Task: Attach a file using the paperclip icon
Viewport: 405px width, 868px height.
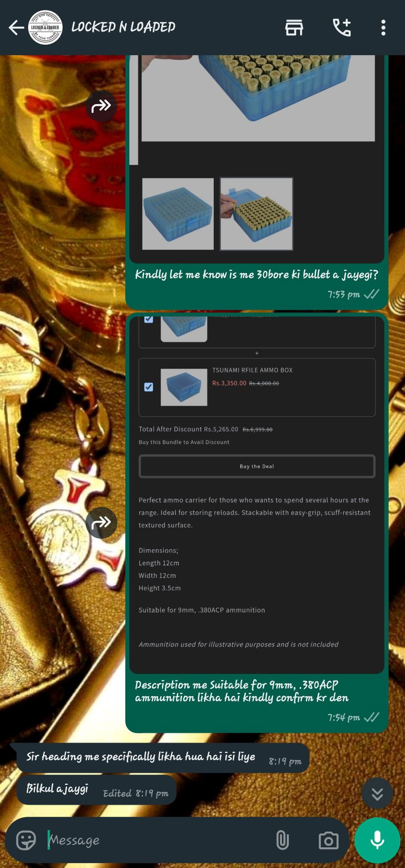Action: [x=282, y=840]
